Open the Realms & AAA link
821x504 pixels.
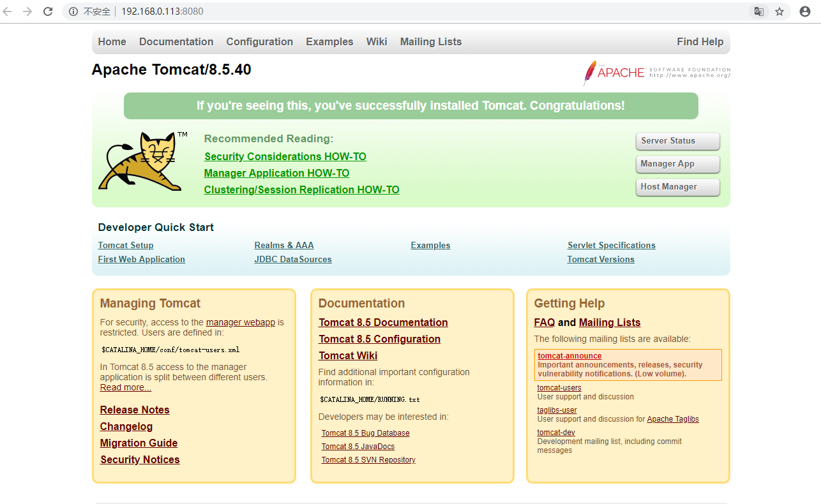click(284, 246)
